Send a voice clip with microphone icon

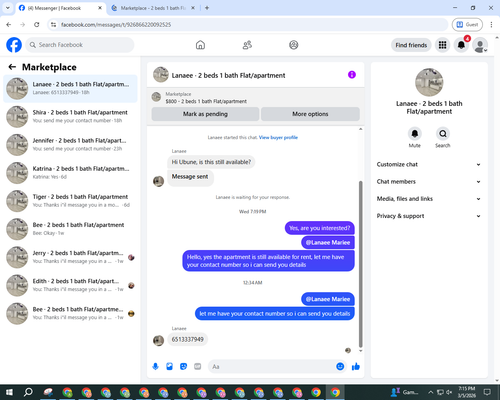pos(155,367)
